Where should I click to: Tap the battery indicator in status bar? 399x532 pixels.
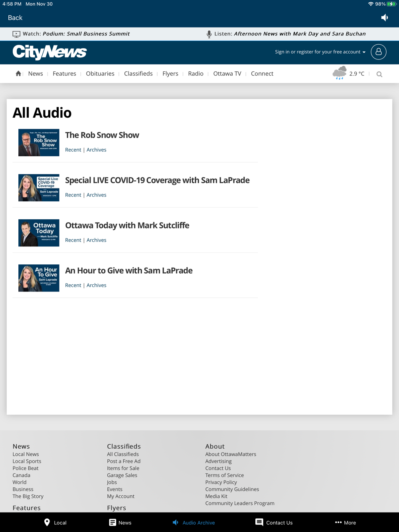[x=391, y=4]
